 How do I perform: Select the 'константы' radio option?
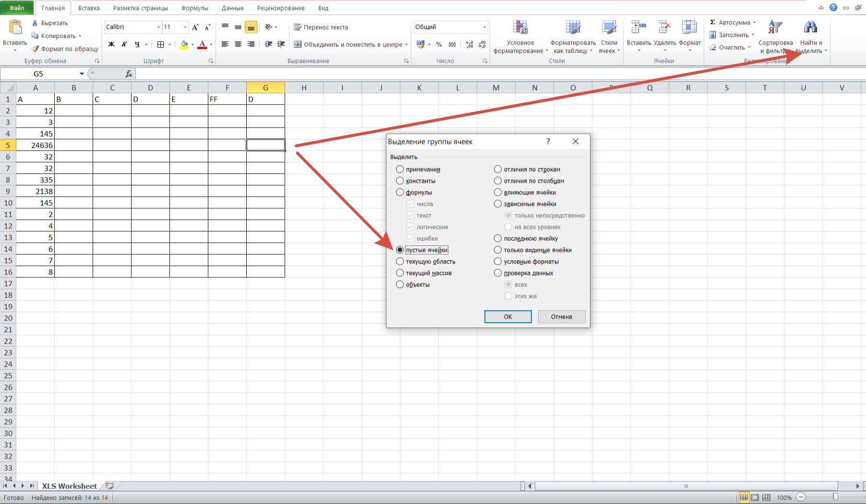point(400,181)
